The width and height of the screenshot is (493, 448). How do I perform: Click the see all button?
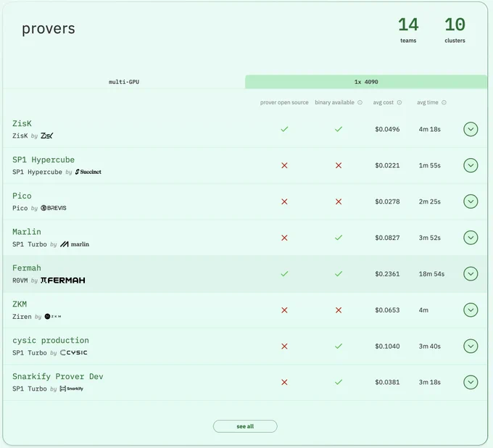pos(245,426)
